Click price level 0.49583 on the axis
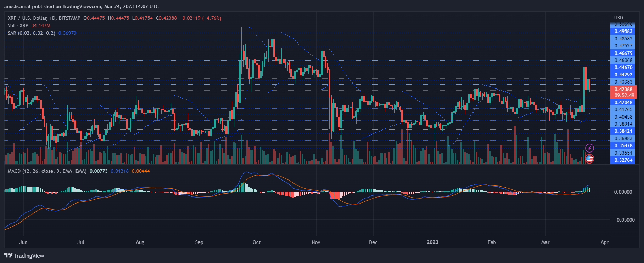The image size is (644, 263). 623,31
